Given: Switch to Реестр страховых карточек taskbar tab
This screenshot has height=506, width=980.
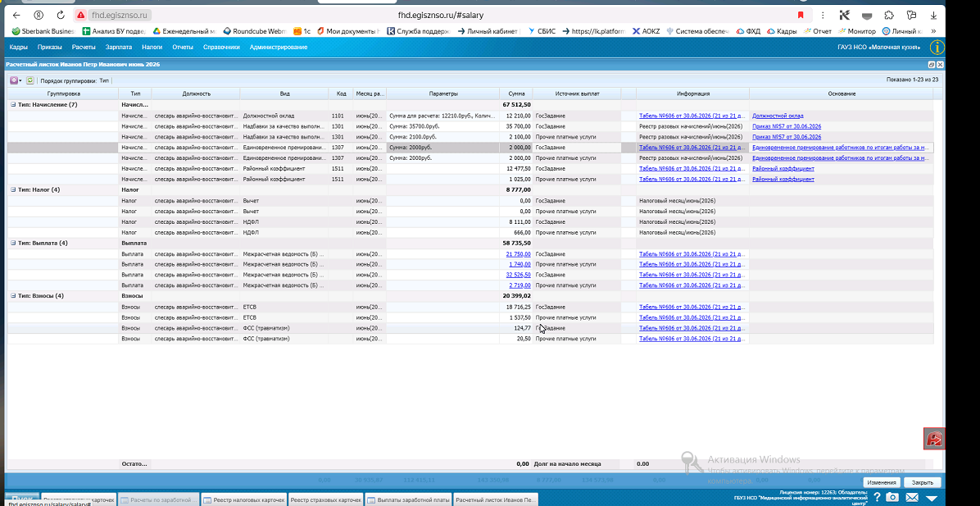Looking at the screenshot, I should tap(326, 499).
